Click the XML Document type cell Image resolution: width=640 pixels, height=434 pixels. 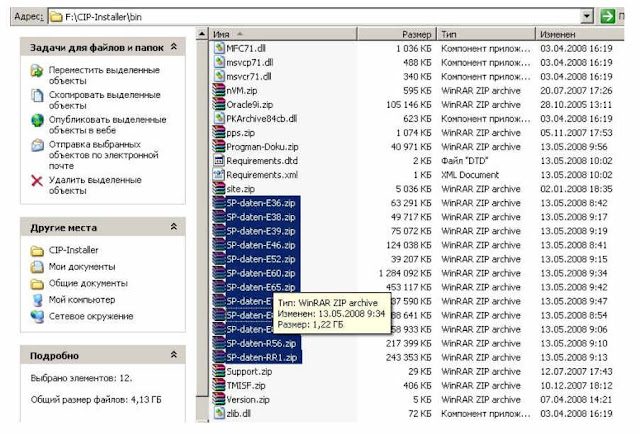tap(470, 175)
